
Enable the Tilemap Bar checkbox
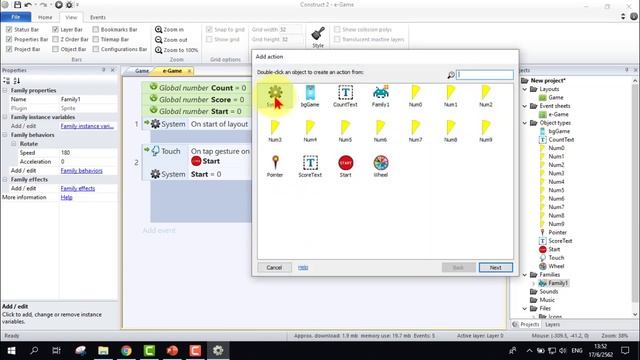[x=96, y=39]
